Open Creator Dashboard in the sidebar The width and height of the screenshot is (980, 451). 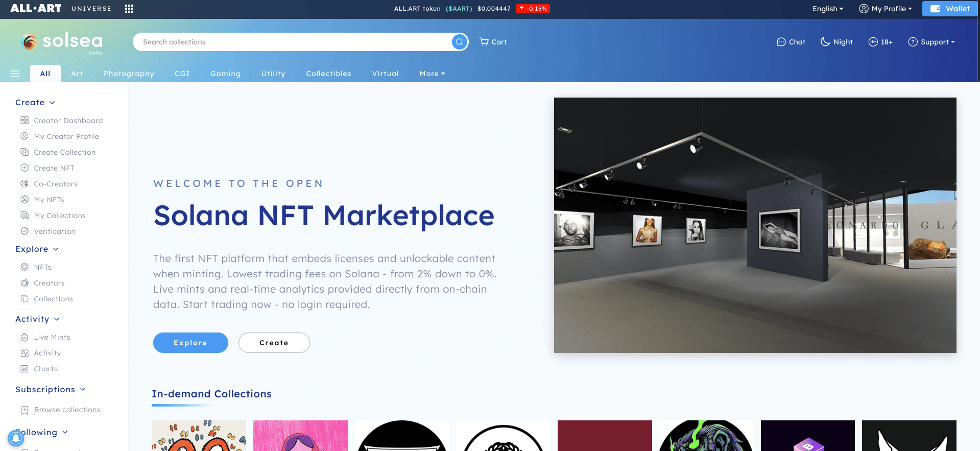(x=68, y=121)
